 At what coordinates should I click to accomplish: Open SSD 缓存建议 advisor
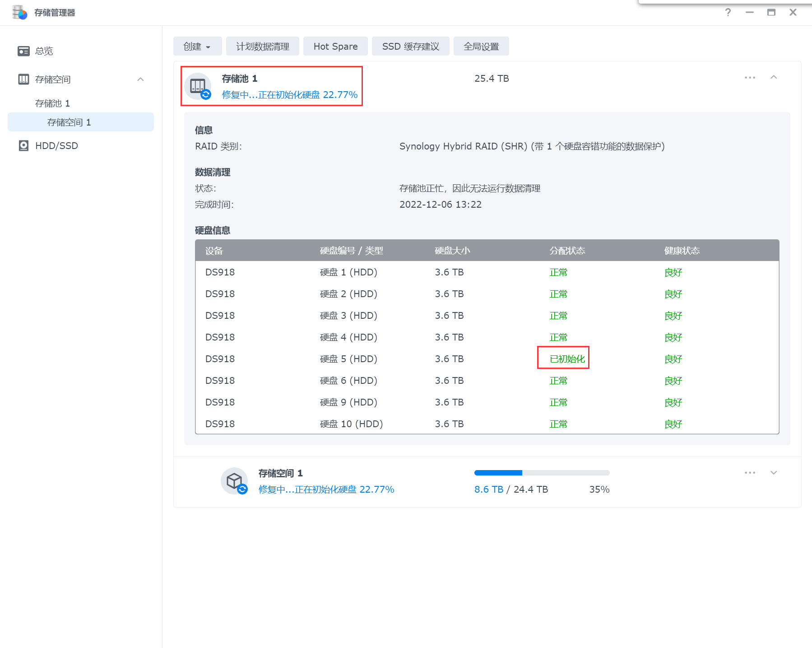[410, 47]
